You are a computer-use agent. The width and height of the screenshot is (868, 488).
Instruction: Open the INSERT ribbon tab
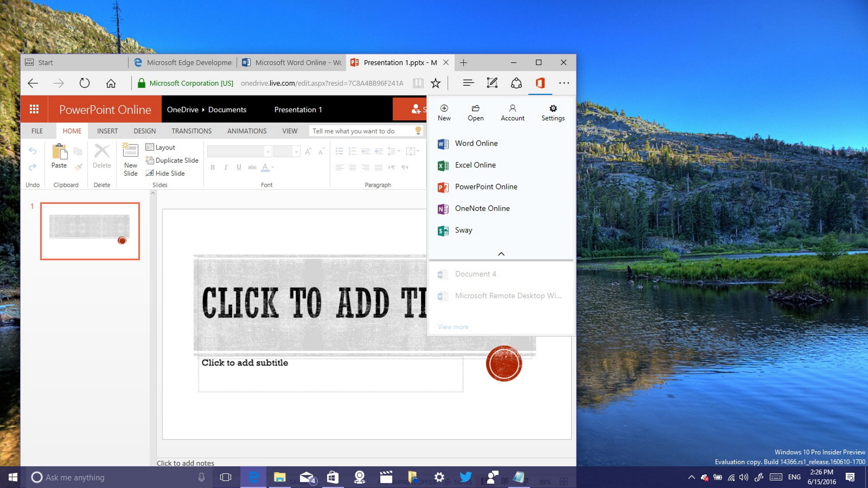click(x=107, y=131)
